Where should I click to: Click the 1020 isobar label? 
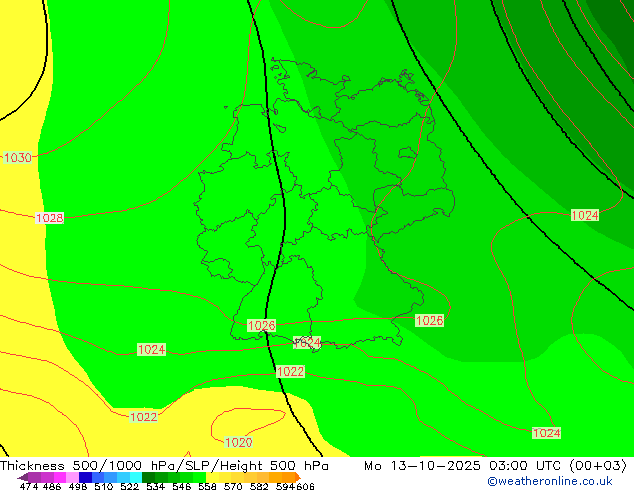(239, 442)
